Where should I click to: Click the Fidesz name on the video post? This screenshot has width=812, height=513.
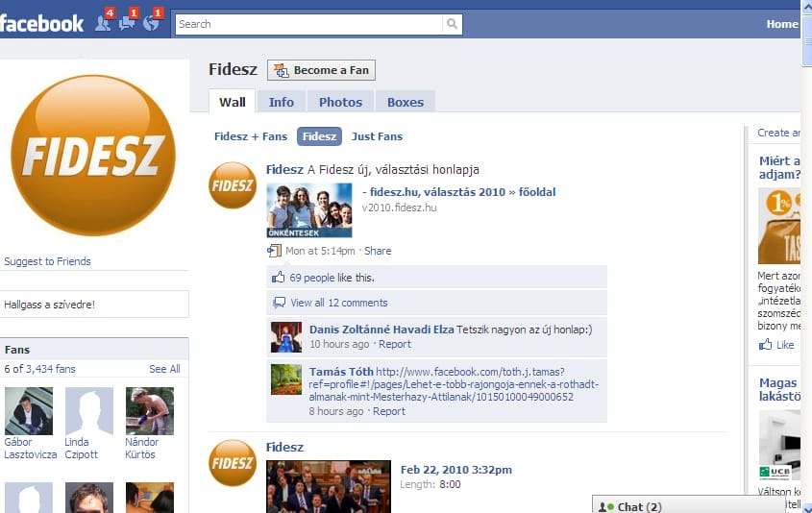click(x=284, y=448)
